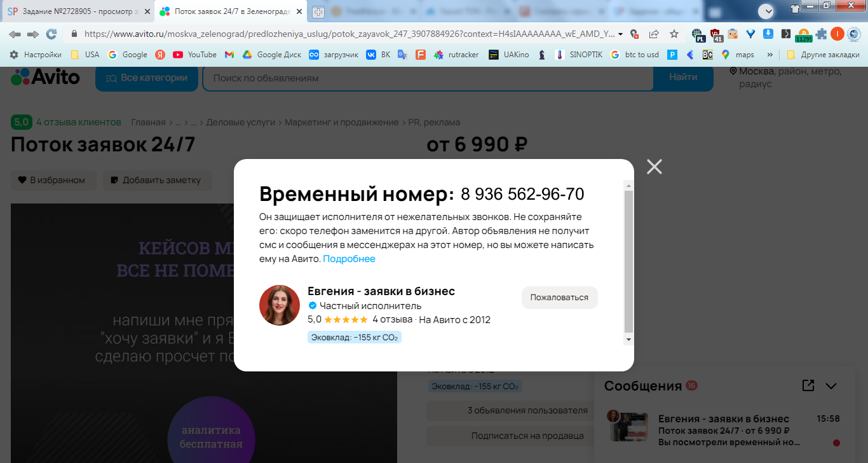Open Сообщения panel in new window
Viewport: 868px width, 463px height.
point(808,385)
